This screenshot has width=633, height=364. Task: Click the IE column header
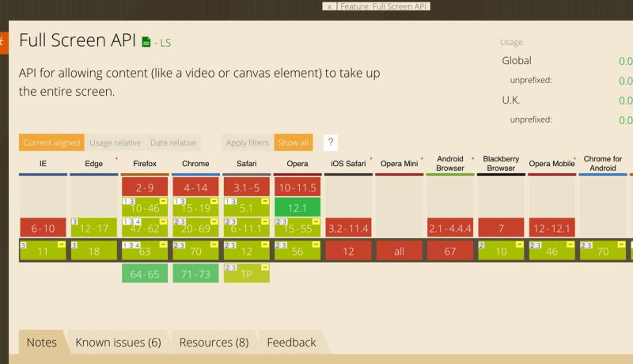tap(43, 164)
